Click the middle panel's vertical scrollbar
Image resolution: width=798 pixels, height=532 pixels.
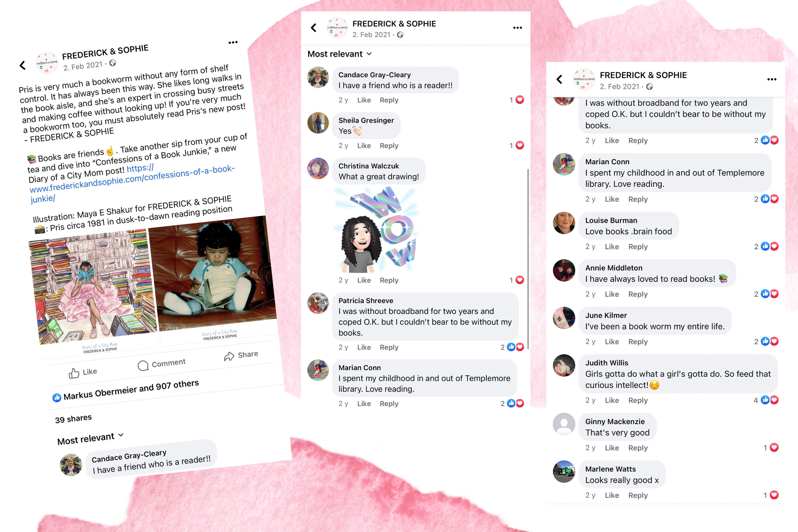528,260
